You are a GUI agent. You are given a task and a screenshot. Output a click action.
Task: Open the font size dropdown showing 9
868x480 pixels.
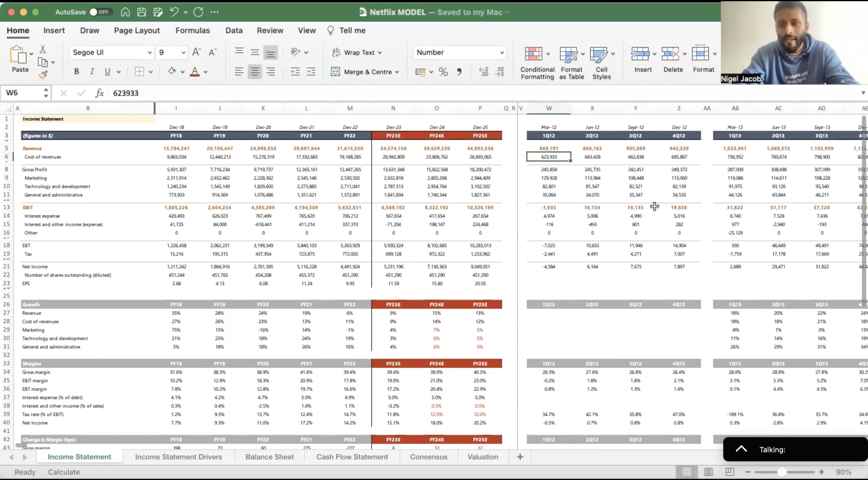coord(183,52)
